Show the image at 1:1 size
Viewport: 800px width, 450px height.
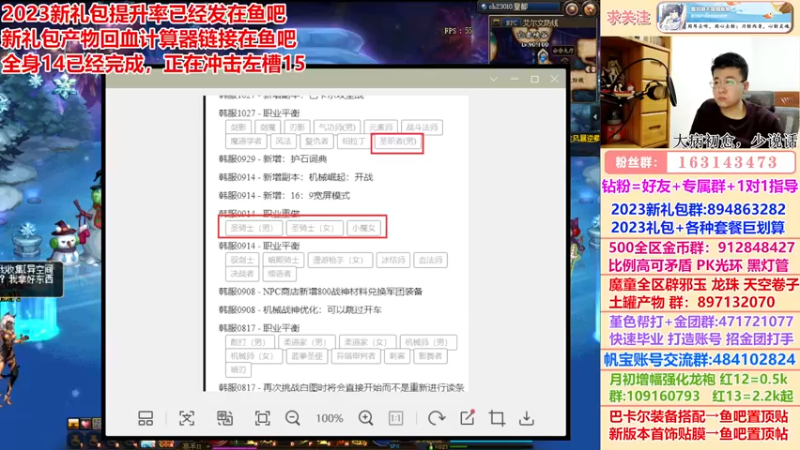pyautogui.click(x=396, y=418)
